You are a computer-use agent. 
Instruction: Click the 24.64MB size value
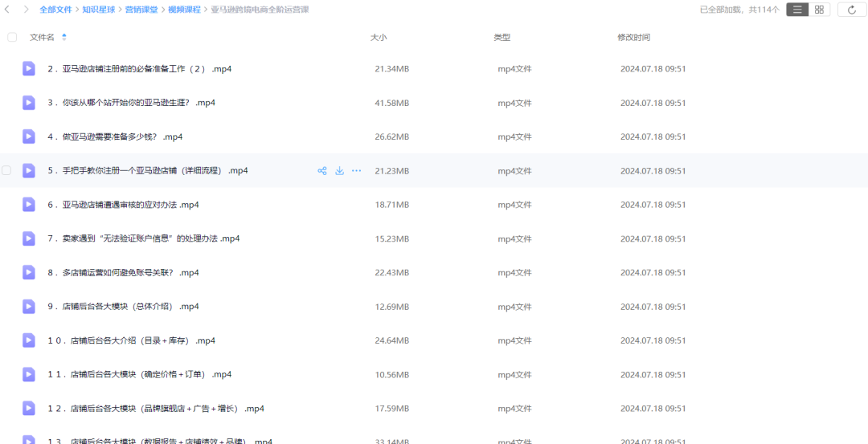tap(392, 340)
